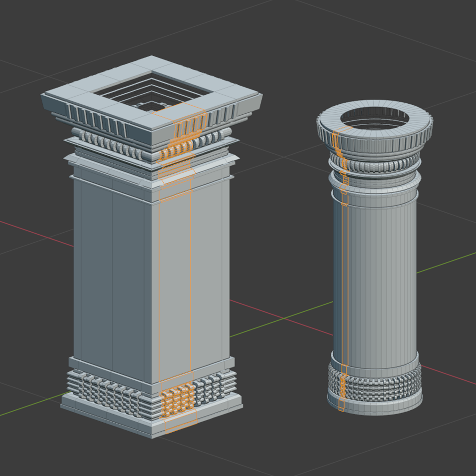Click the orange-highlighted strip on the square pillar shaft
This screenshot has width=476, height=476.
(x=174, y=286)
